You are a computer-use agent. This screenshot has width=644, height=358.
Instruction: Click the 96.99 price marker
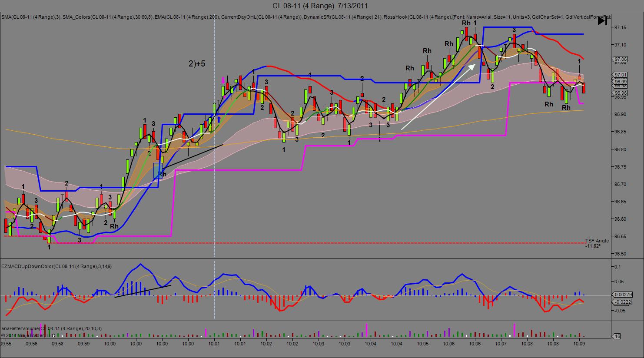pos(621,82)
